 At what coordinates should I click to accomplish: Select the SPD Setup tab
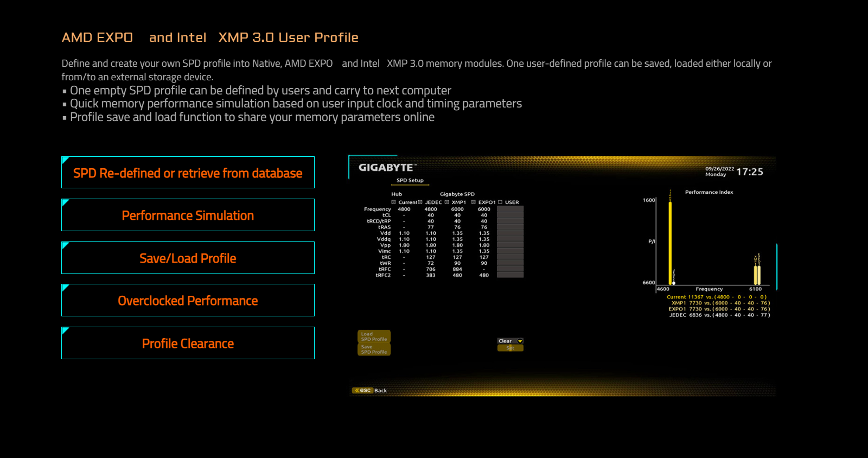(410, 180)
